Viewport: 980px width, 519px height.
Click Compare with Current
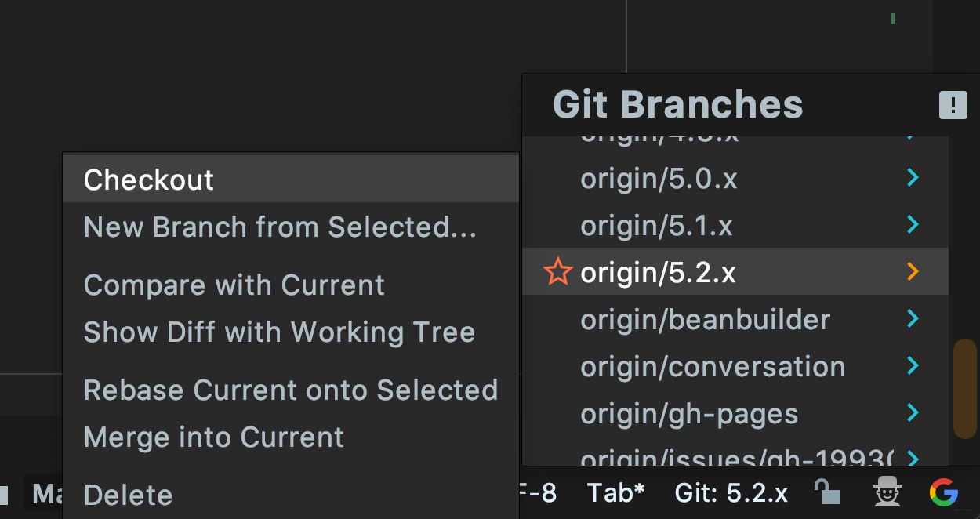[234, 285]
